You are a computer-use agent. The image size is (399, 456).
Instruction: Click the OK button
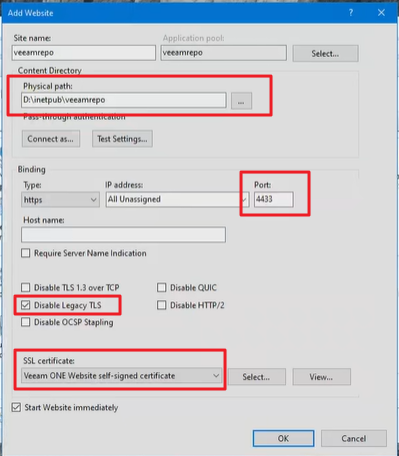[x=283, y=438]
